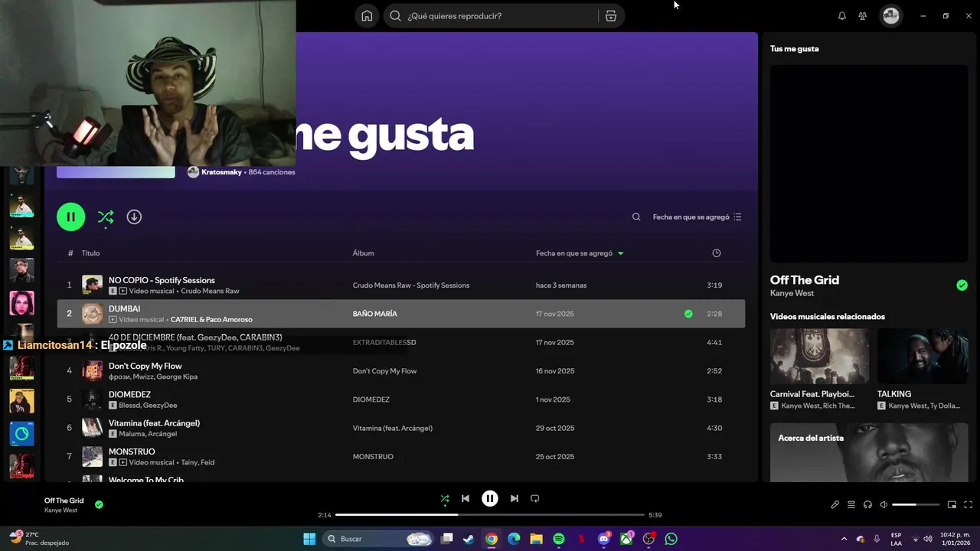980x551 pixels.
Task: Open 'Tus me gusta' heading in right panel
Action: coord(794,49)
